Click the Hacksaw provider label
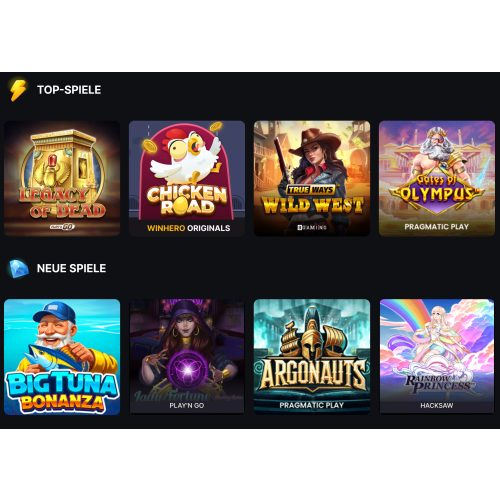500x500 pixels. [x=437, y=405]
